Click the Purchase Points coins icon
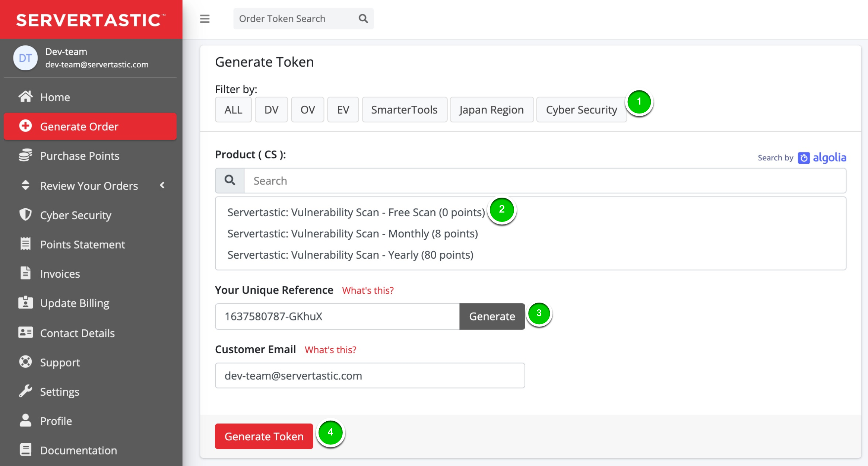The height and width of the screenshot is (466, 868). [25, 156]
